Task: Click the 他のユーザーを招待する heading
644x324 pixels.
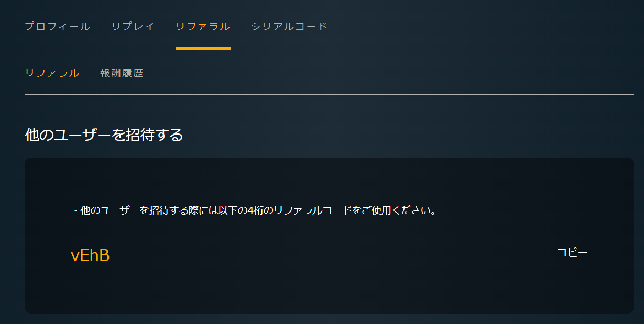Action: click(104, 135)
